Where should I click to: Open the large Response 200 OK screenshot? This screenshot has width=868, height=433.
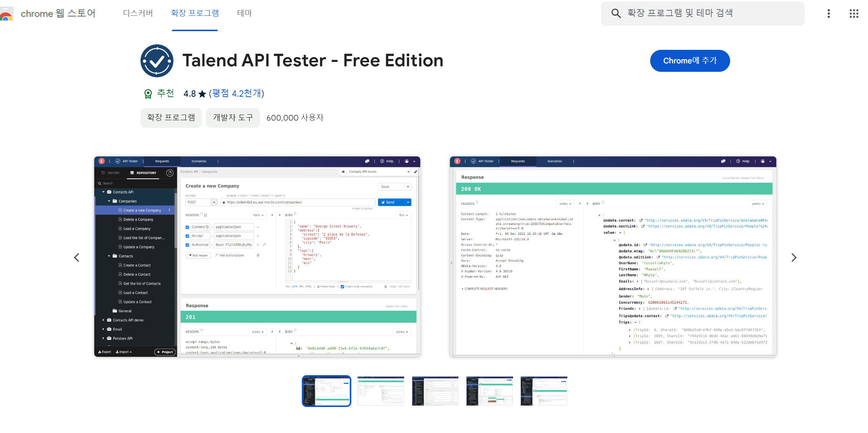[612, 256]
